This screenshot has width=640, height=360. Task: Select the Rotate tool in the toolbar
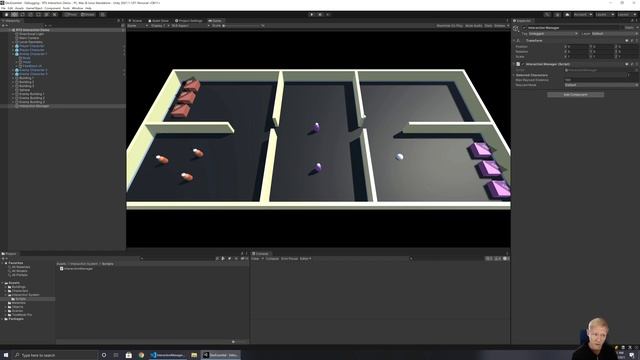point(22,14)
